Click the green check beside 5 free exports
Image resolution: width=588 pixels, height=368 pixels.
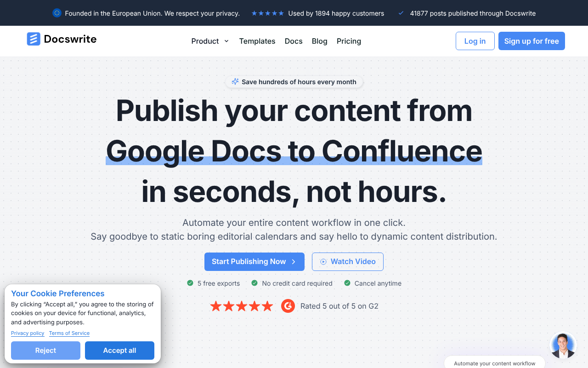pos(190,283)
